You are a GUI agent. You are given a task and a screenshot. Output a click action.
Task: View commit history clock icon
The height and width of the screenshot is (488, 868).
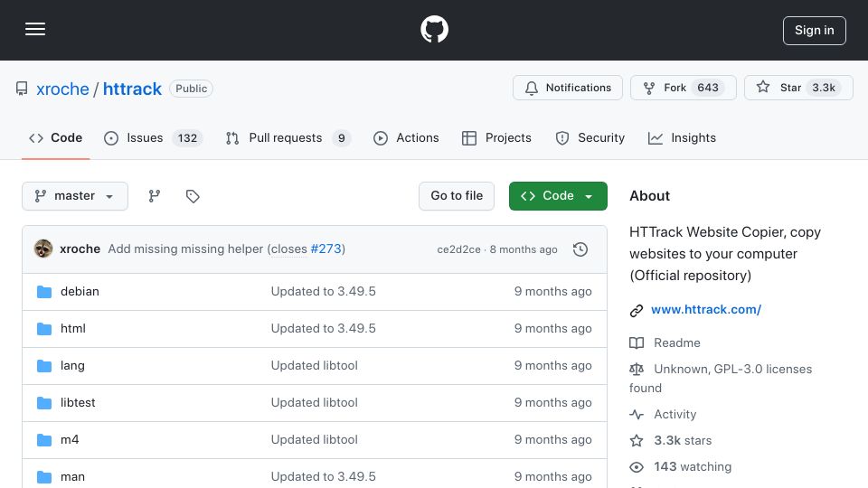point(580,249)
